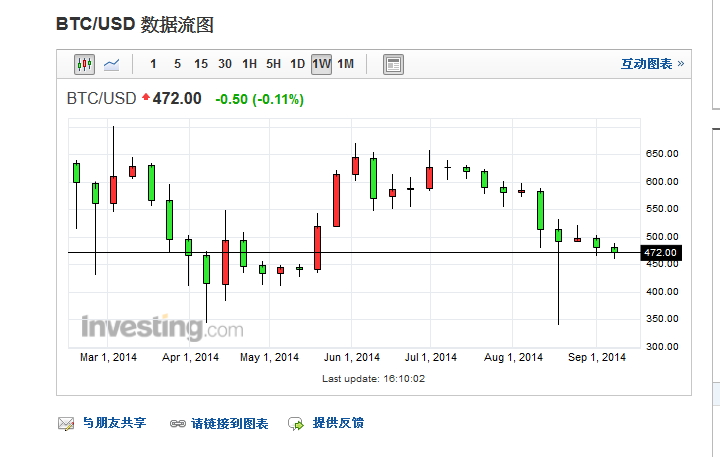Click the 650.00 price axis label
Screen dimensions: 720x457
662,154
